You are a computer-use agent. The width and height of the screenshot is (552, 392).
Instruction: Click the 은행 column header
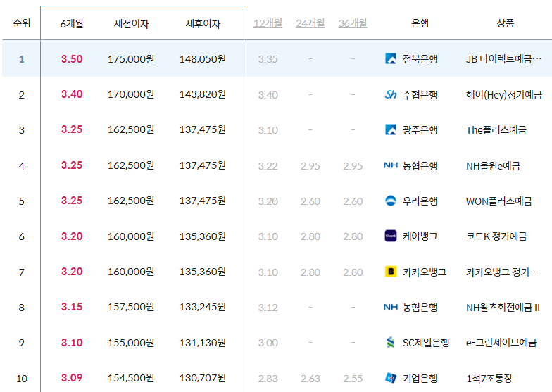click(x=420, y=23)
